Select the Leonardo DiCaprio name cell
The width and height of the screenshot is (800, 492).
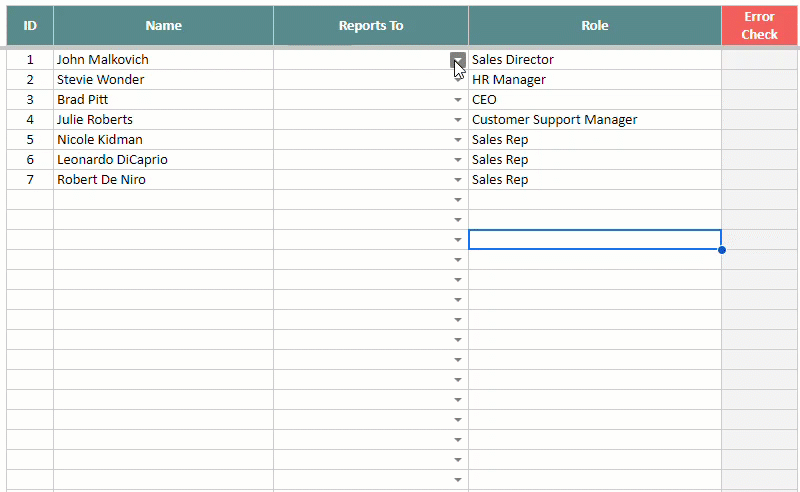tap(163, 160)
